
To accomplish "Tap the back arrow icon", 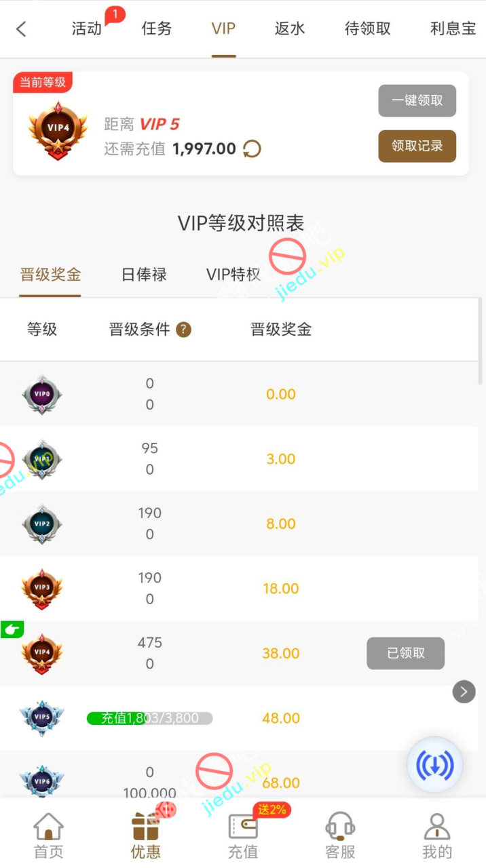I will pyautogui.click(x=21, y=28).
